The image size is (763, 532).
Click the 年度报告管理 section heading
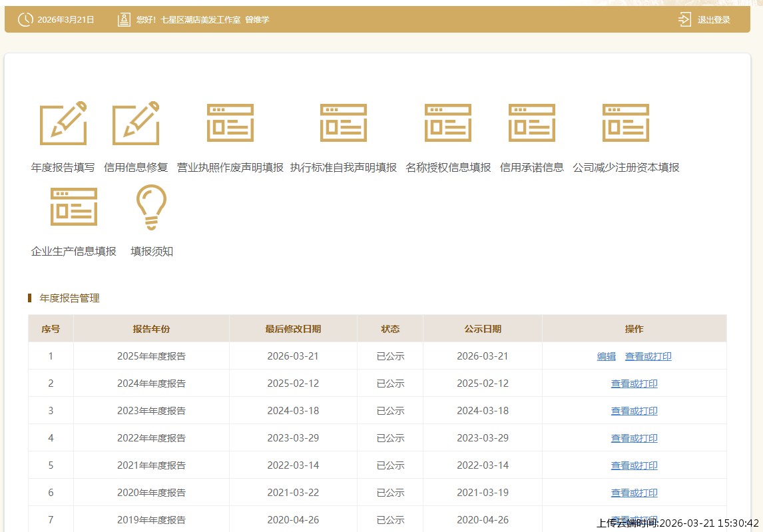point(69,298)
